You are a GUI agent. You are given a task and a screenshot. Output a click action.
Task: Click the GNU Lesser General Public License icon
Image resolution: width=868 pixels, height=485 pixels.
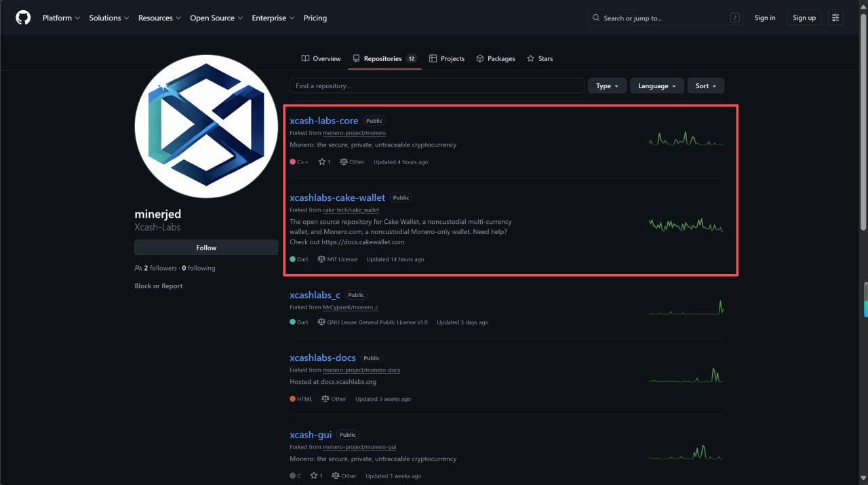coord(321,322)
